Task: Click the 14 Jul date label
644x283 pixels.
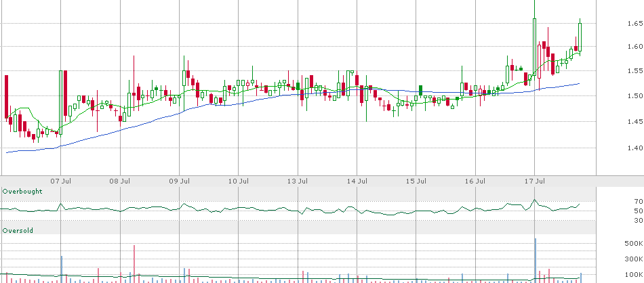Action: click(x=357, y=181)
